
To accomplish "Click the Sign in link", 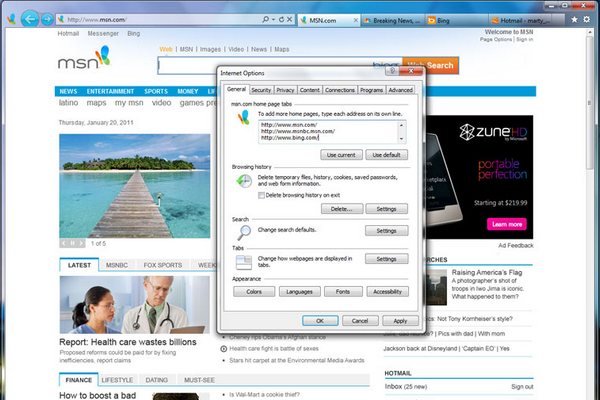I will (525, 39).
